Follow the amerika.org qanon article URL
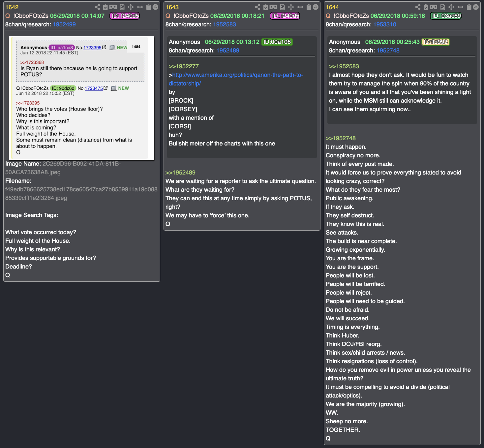This screenshot has width=484, height=448. point(236,79)
